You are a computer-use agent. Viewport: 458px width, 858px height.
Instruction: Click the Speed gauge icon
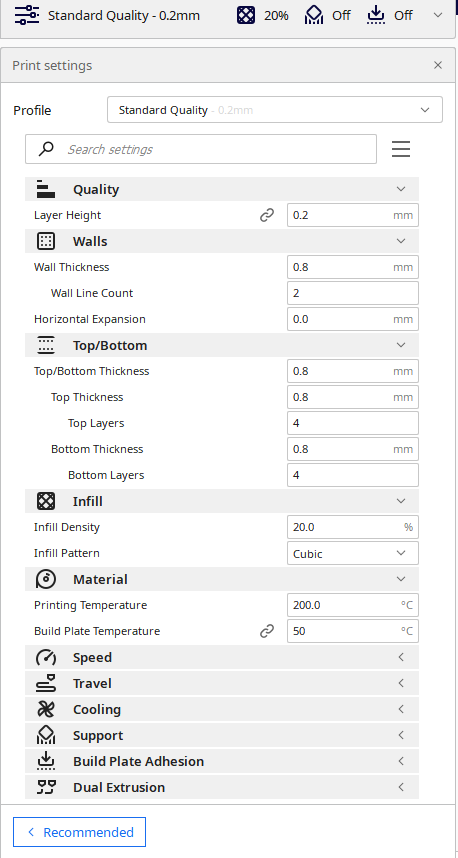point(46,658)
